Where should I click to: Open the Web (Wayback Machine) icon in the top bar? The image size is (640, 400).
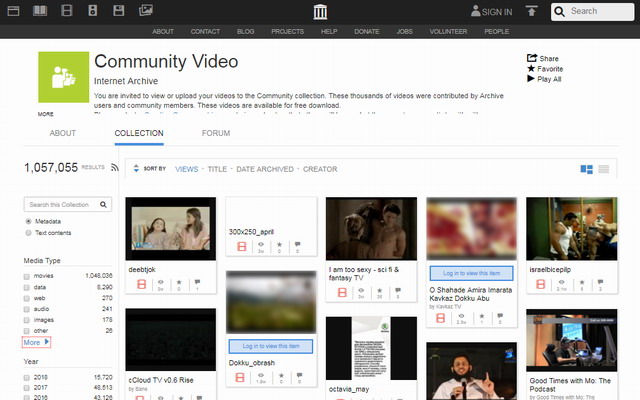pyautogui.click(x=13, y=11)
